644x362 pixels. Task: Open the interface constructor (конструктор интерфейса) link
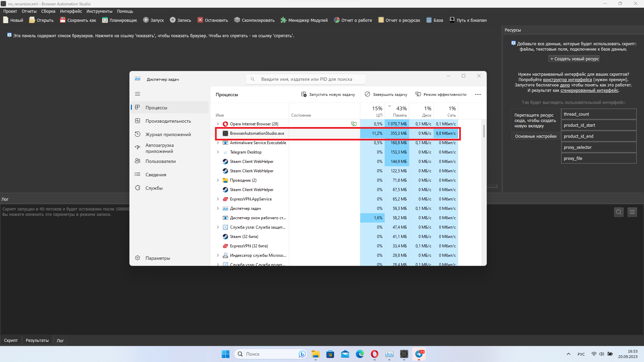(567, 80)
